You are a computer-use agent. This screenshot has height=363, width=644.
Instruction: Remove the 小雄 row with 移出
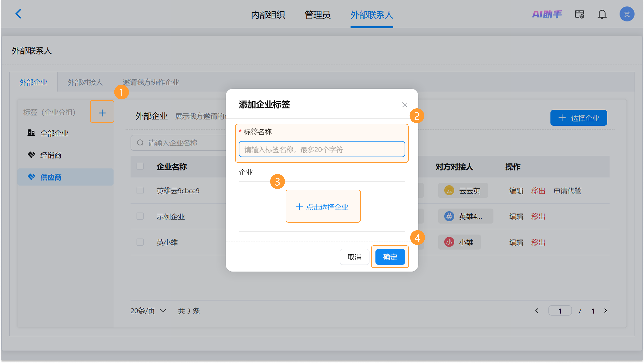pos(538,242)
